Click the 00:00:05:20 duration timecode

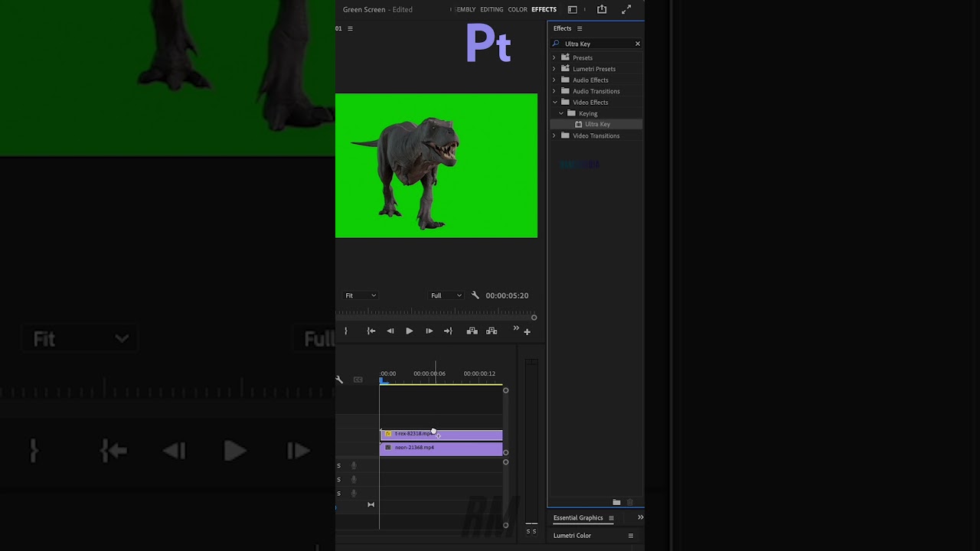pos(507,295)
